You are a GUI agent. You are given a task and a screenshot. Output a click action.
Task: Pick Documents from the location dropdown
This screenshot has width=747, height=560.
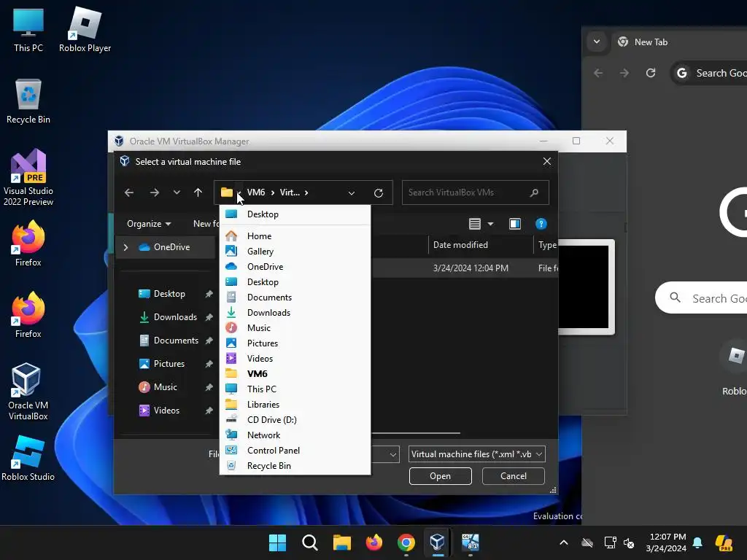[295, 297]
